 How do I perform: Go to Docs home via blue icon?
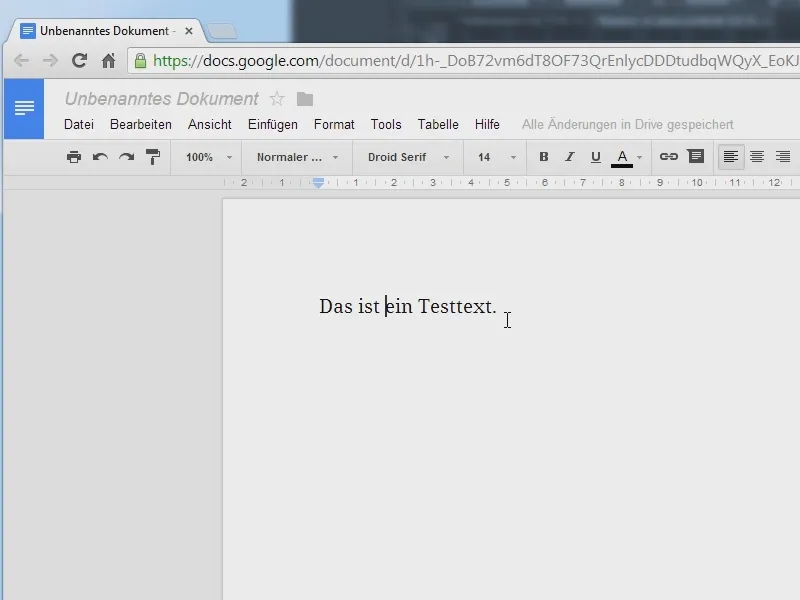[x=24, y=108]
